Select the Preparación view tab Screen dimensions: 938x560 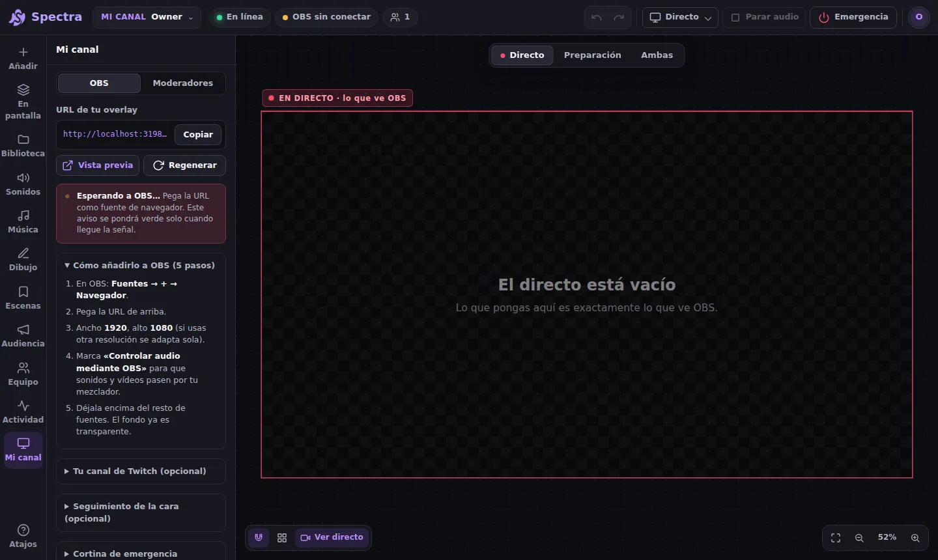(593, 55)
